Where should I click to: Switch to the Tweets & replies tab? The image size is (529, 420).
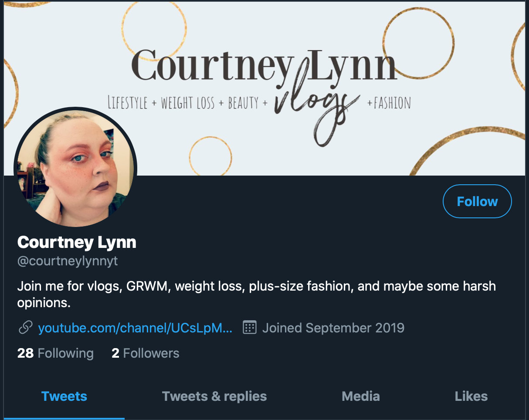point(214,396)
